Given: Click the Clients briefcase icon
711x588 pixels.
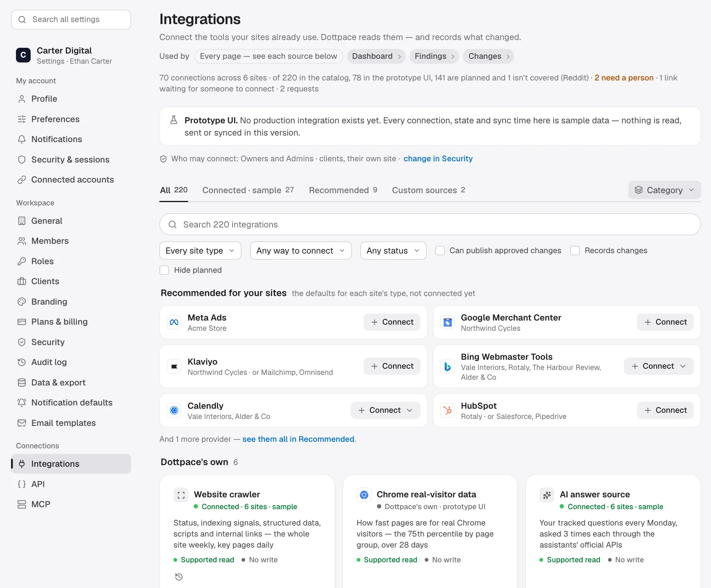Looking at the screenshot, I should pos(22,281).
